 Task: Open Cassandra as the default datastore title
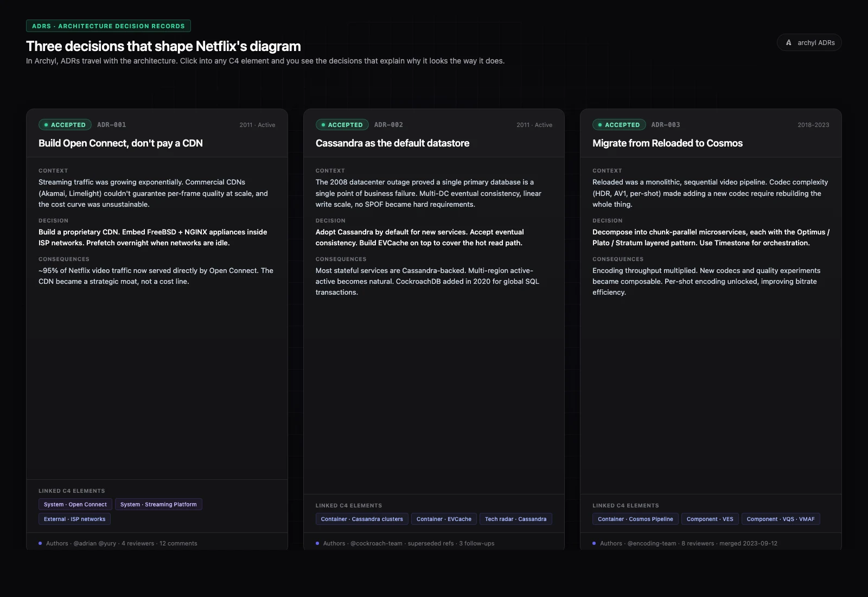click(x=392, y=143)
